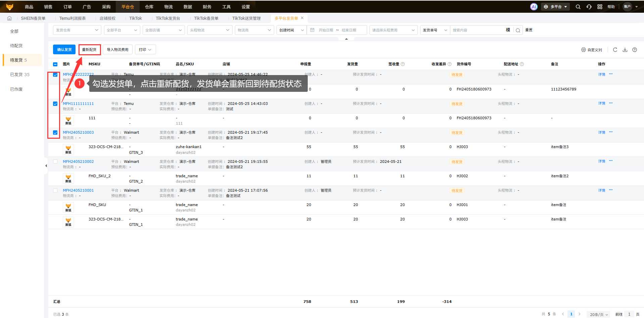This screenshot has width=644, height=318.
Task: Open the apps grid icon
Action: coord(600,7)
